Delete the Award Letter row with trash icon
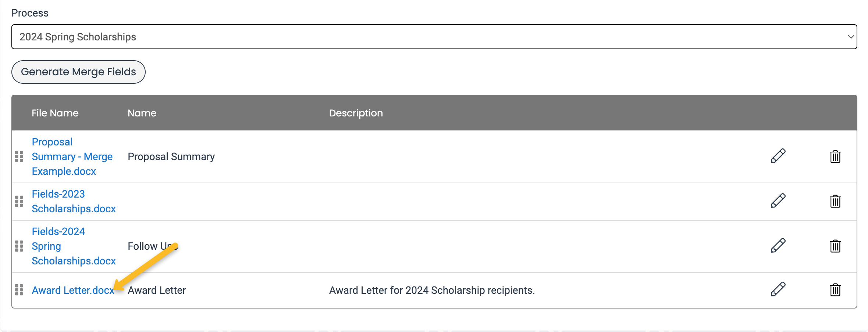The image size is (868, 332). click(835, 290)
